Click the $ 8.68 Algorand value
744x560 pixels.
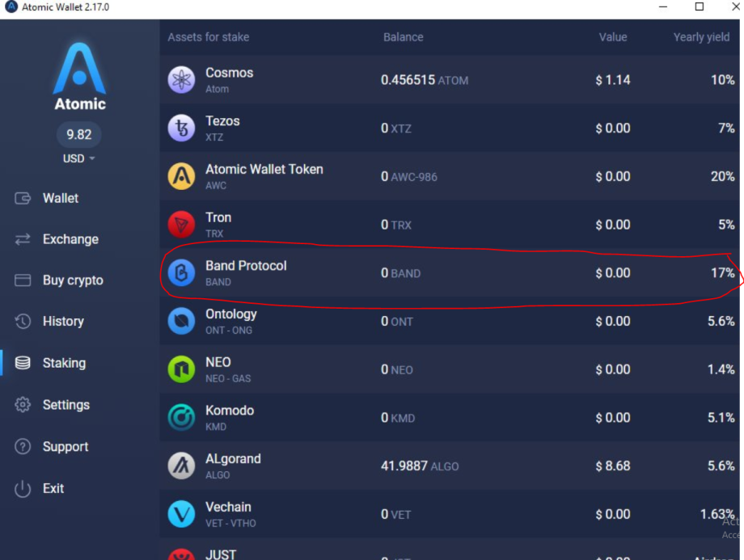coord(613,466)
